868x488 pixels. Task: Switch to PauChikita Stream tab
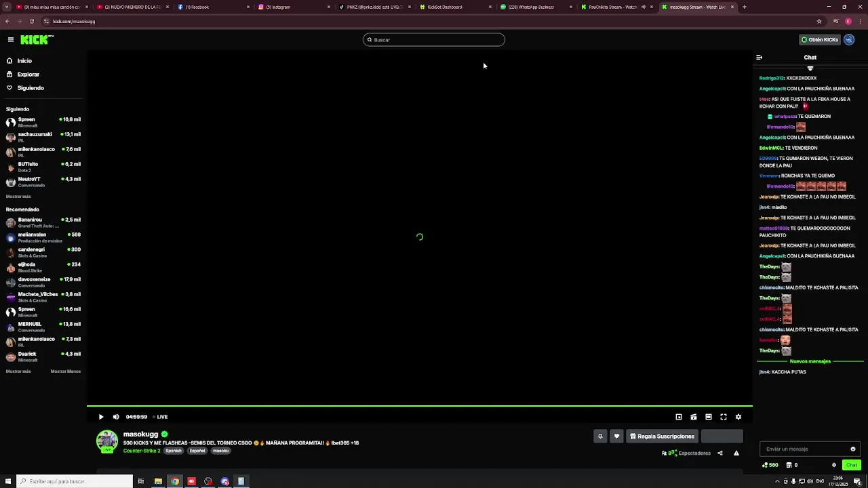pos(616,7)
